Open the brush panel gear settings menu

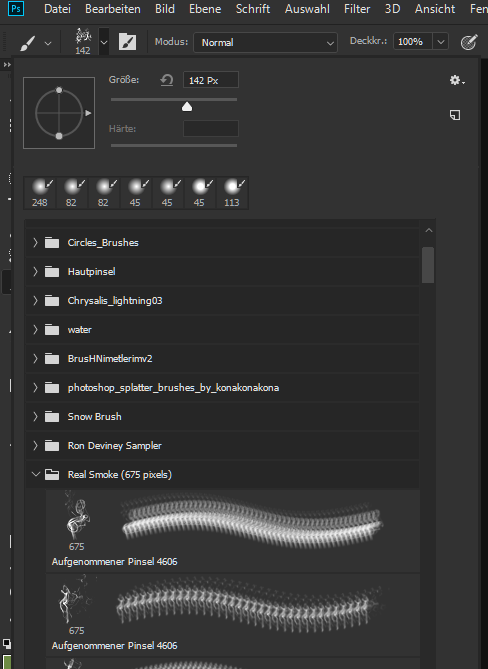click(x=456, y=80)
